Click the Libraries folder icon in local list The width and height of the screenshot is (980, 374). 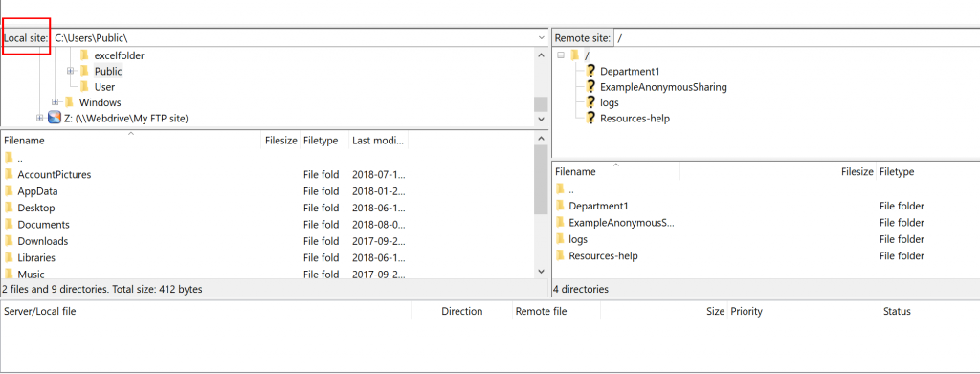pyautogui.click(x=9, y=257)
